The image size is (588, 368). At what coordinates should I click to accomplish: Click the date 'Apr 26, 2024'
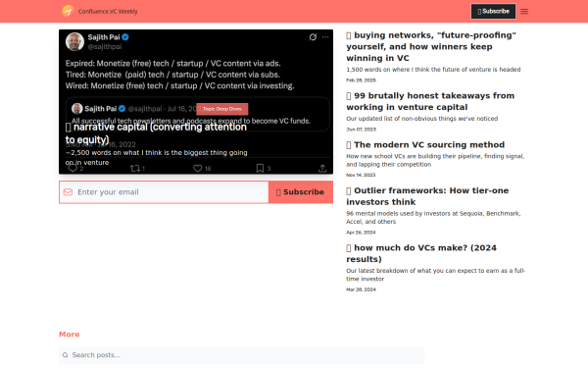coord(361,233)
